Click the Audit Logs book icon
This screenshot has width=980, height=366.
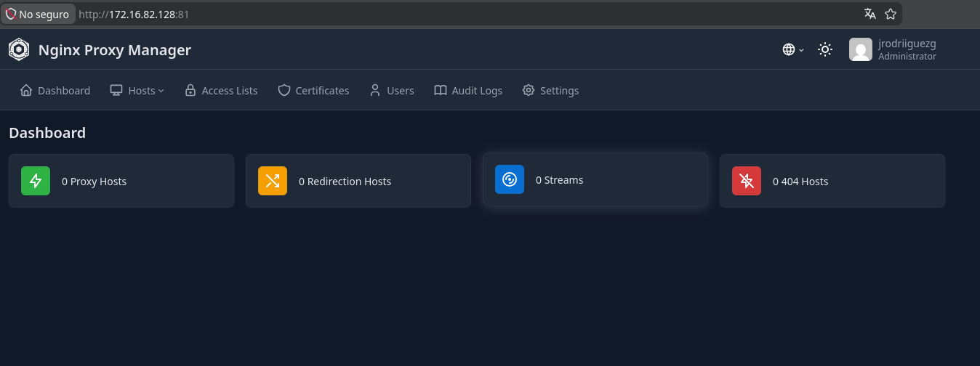coord(441,90)
